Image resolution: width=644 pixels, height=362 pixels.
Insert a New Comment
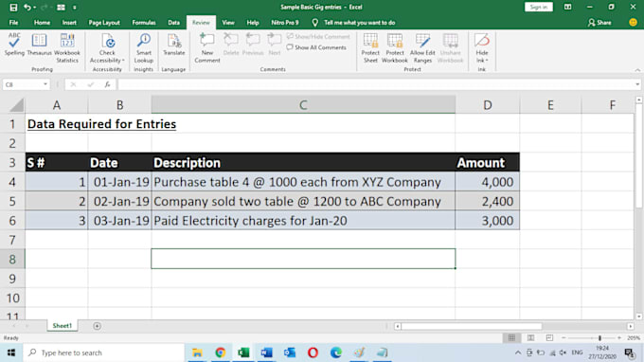(207, 47)
